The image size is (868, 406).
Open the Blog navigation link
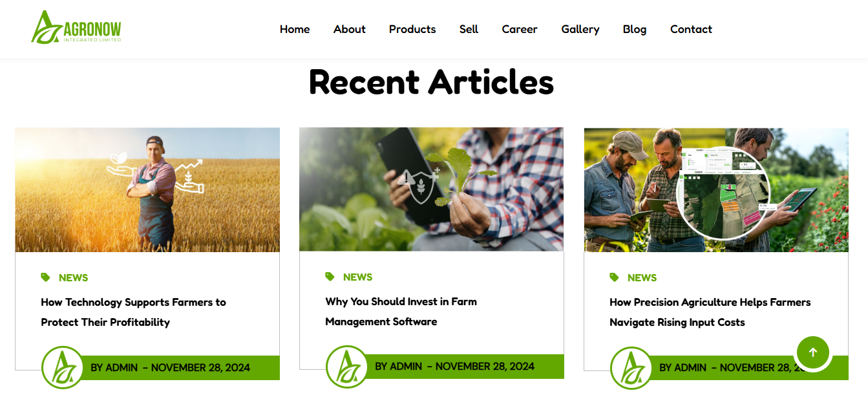(x=635, y=29)
